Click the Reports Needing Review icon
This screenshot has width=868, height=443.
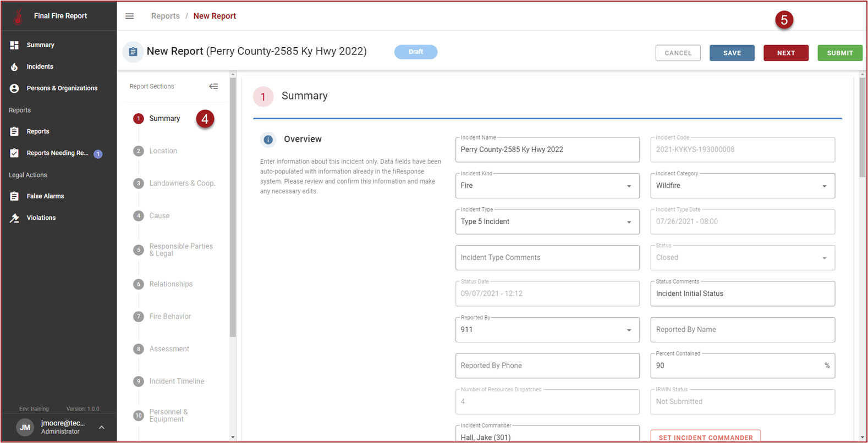coord(14,153)
